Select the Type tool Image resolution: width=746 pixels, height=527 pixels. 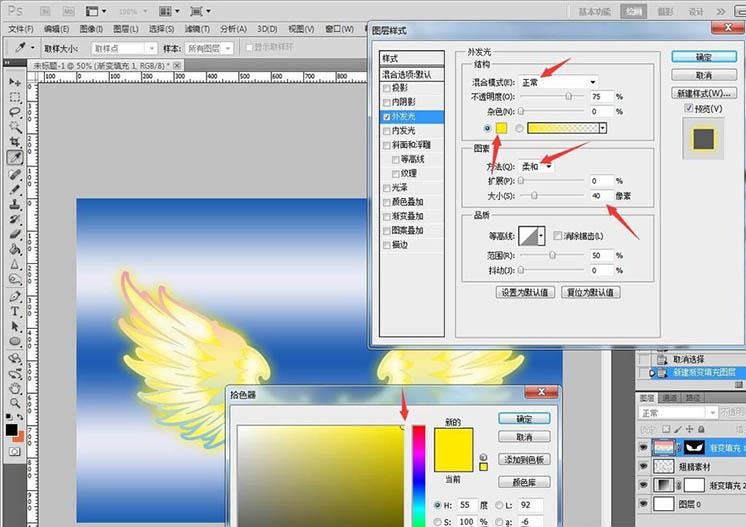coord(15,312)
